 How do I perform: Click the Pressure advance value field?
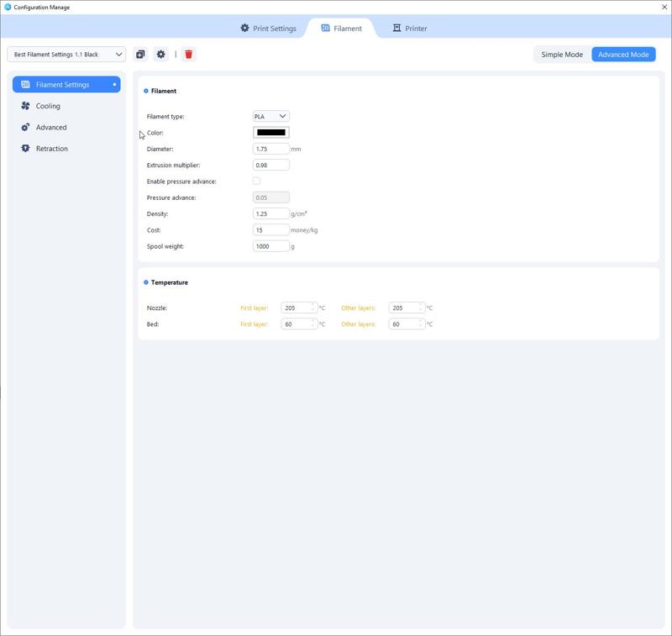(x=270, y=197)
